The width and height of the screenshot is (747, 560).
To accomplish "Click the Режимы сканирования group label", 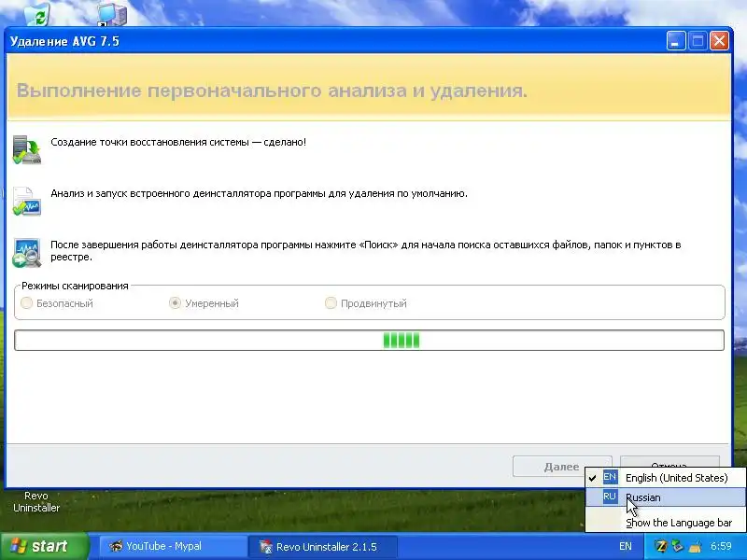I will pyautogui.click(x=75, y=286).
